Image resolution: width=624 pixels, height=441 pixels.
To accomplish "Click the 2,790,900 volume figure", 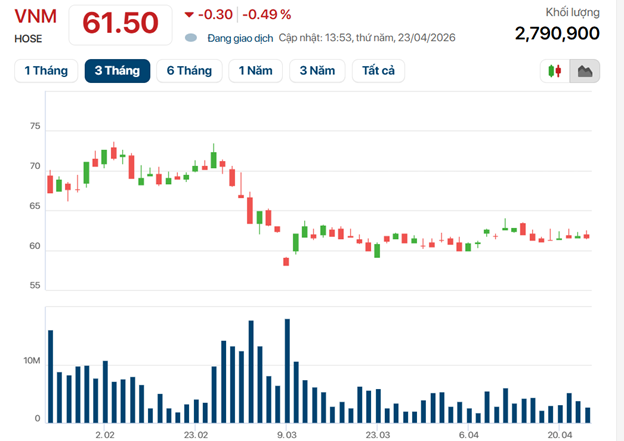I will [557, 33].
